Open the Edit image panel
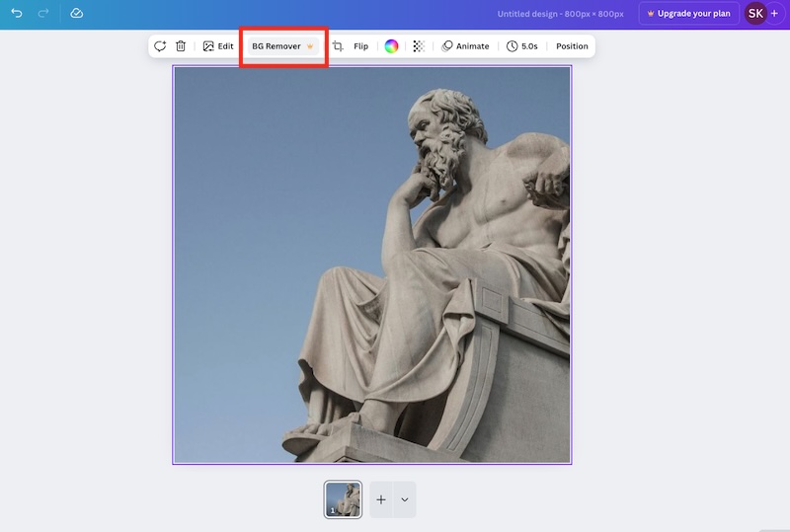 point(218,46)
